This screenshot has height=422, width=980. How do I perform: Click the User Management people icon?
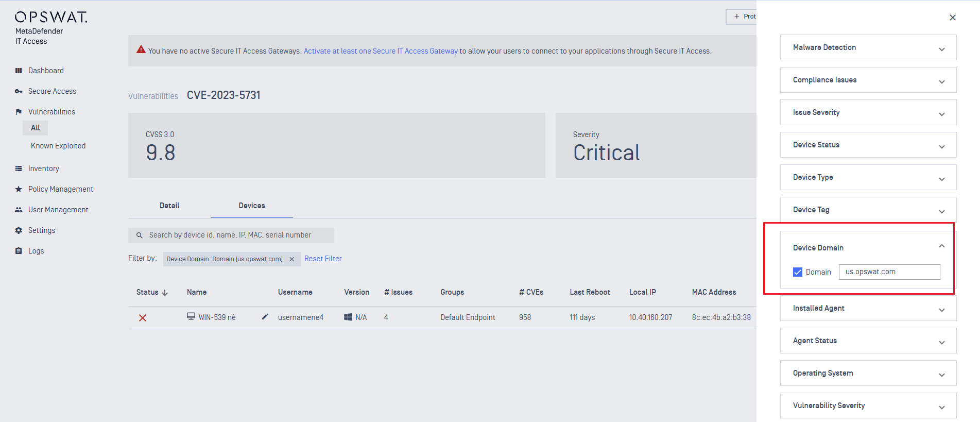[19, 210]
